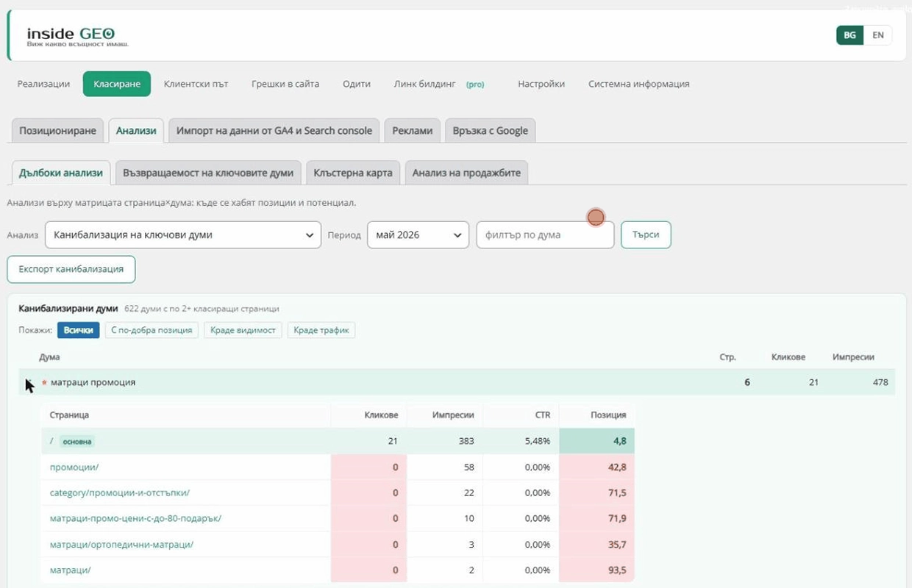Screen dimensions: 912x588
Task: Select the Всички filter chip
Action: point(78,330)
